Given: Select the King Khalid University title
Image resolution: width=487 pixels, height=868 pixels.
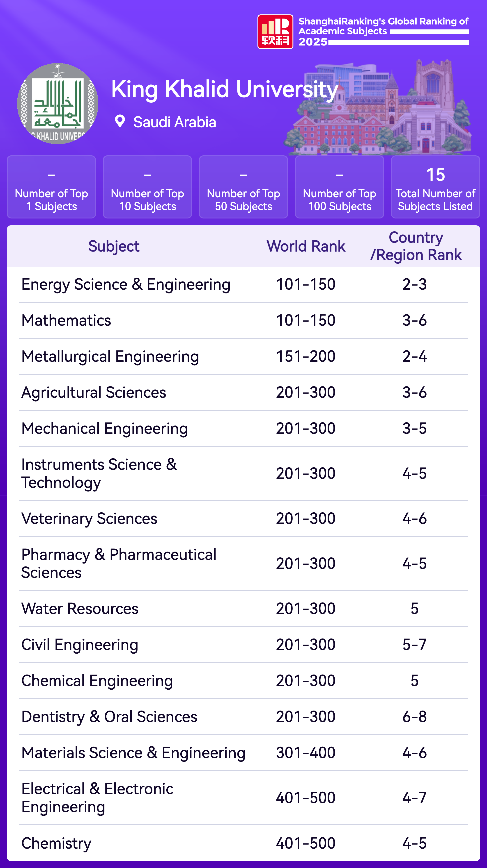Looking at the screenshot, I should [224, 89].
